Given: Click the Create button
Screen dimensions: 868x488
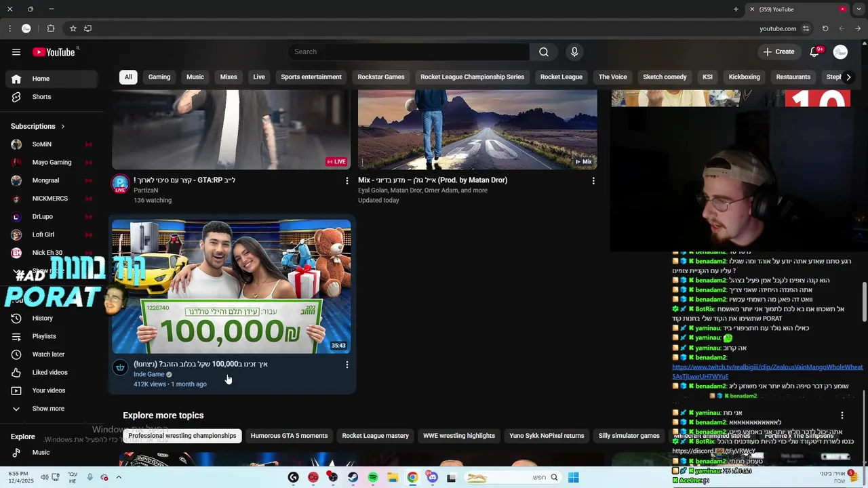Looking at the screenshot, I should (x=778, y=52).
